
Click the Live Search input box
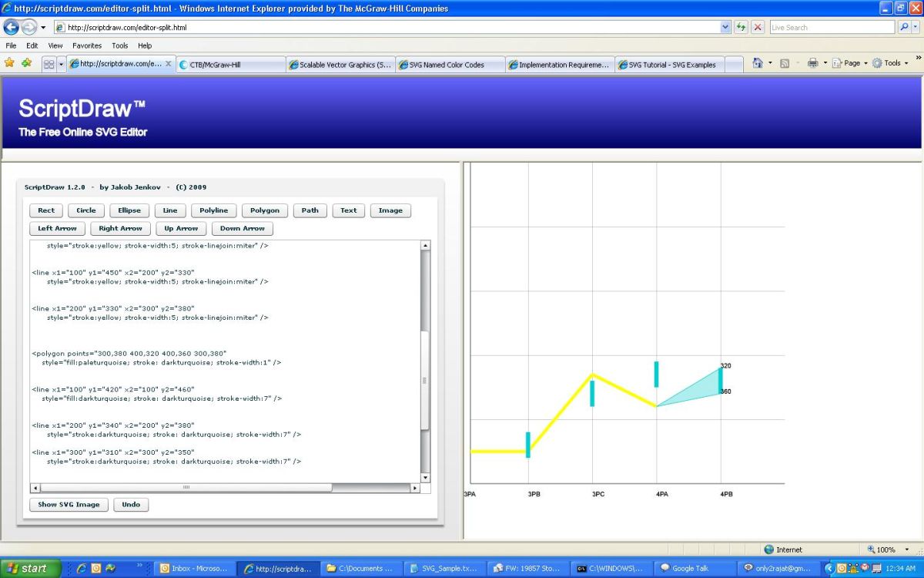coord(832,27)
